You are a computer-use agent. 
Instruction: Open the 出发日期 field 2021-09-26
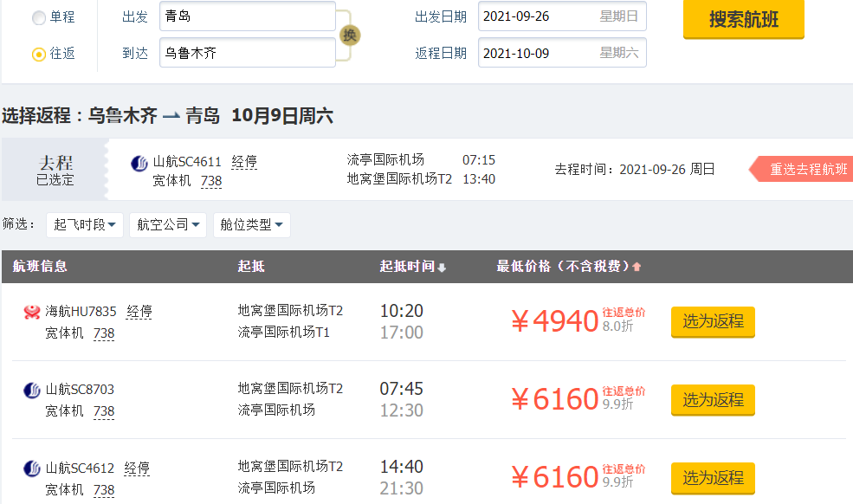pyautogui.click(x=562, y=16)
